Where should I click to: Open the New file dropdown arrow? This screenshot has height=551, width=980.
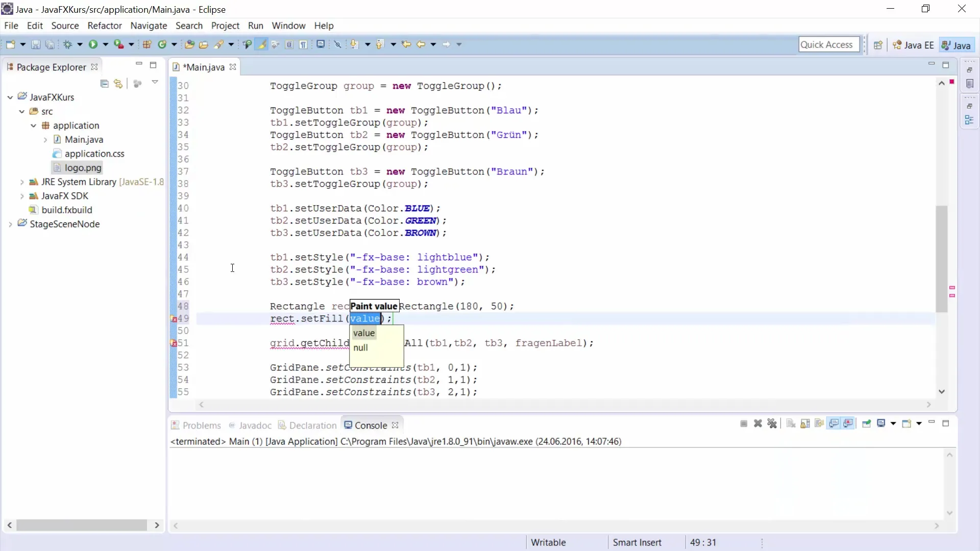22,45
